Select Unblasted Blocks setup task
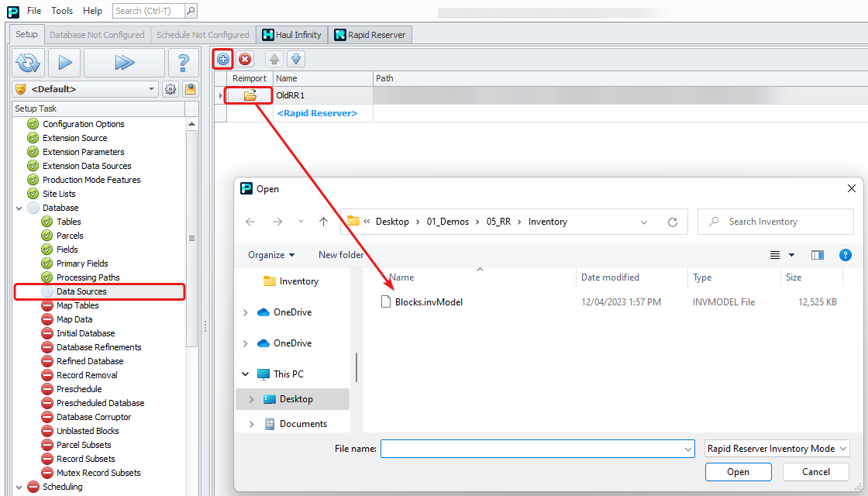The width and height of the screenshot is (868, 496). tap(88, 431)
